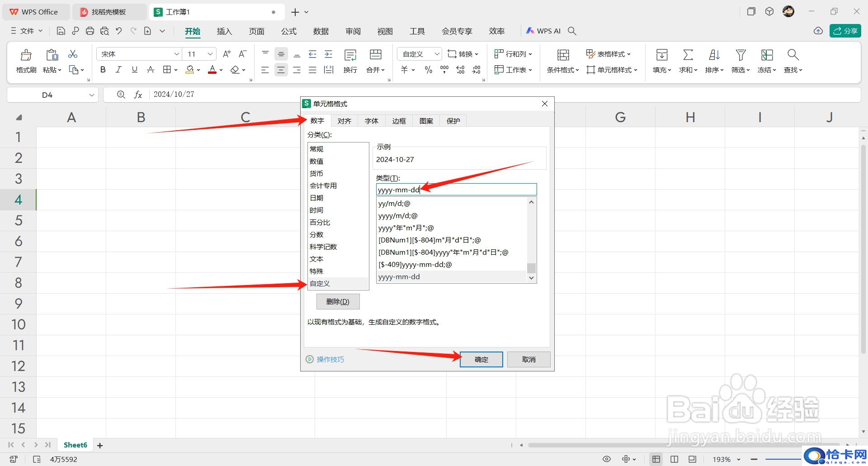Click the thousands separator 000 icon

(444, 70)
